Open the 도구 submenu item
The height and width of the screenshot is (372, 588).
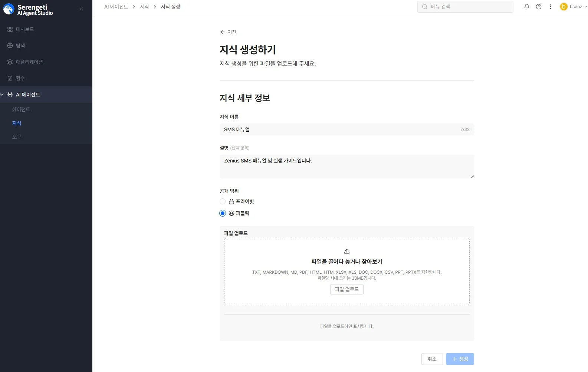[17, 137]
